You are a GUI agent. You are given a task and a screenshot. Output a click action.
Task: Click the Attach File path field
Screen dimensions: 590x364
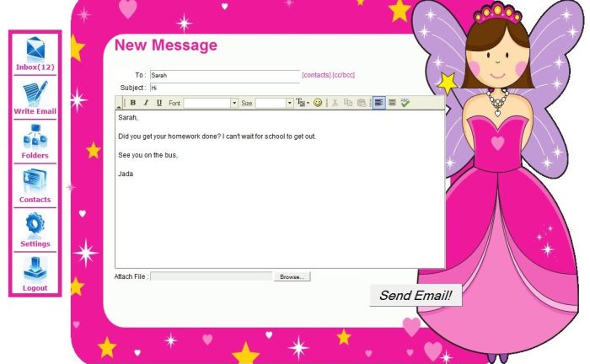pos(212,276)
